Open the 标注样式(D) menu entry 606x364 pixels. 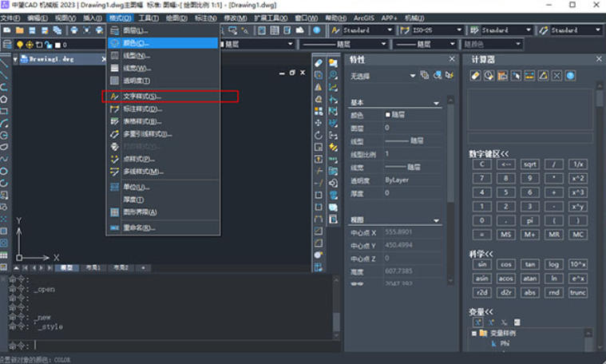pyautogui.click(x=163, y=109)
